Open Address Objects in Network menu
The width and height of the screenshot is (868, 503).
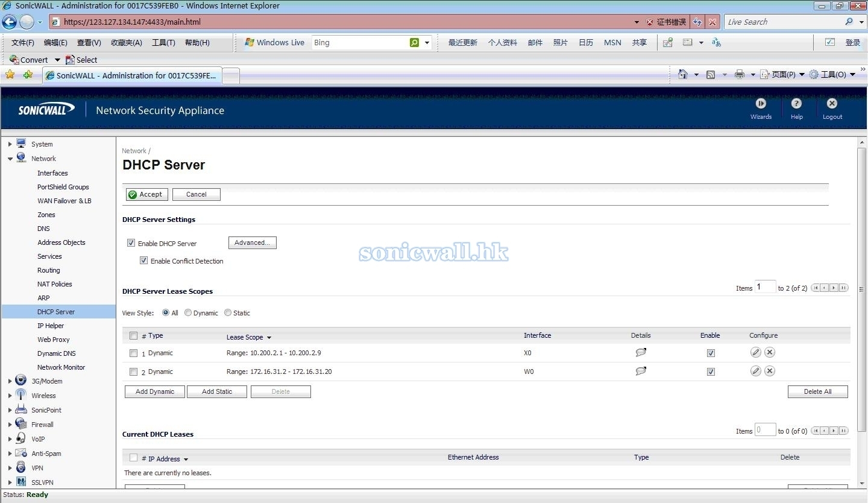[x=61, y=242]
